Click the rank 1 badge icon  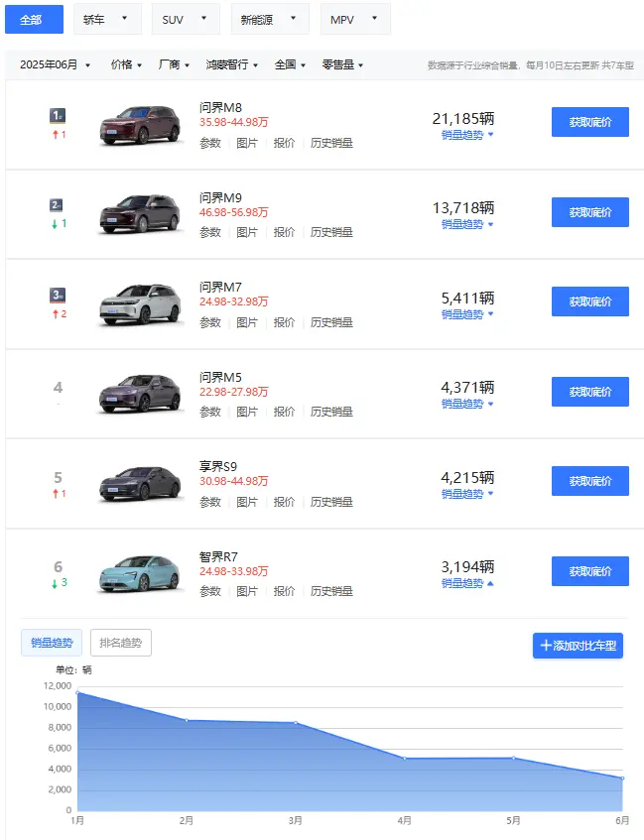[x=58, y=116]
